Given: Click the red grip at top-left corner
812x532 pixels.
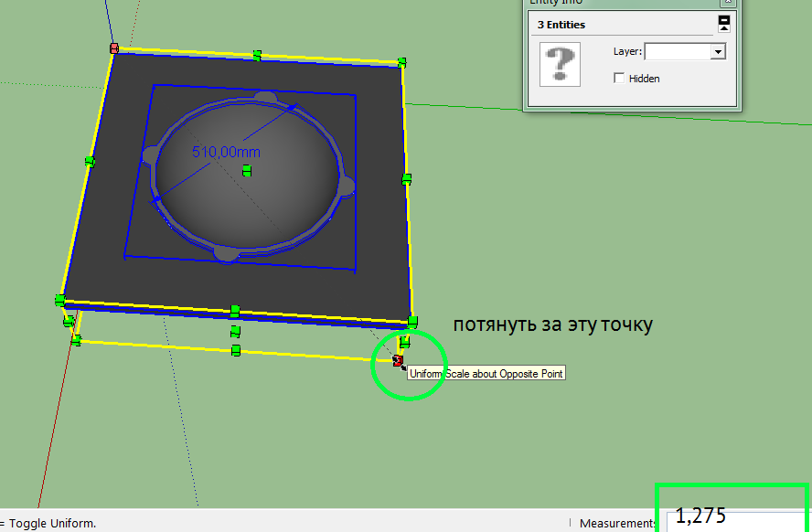Looking at the screenshot, I should [114, 48].
